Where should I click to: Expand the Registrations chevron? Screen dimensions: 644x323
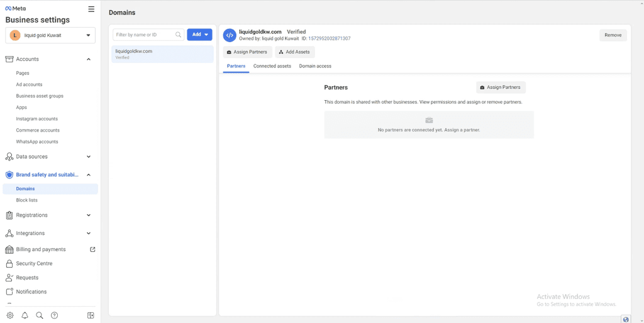pos(89,215)
